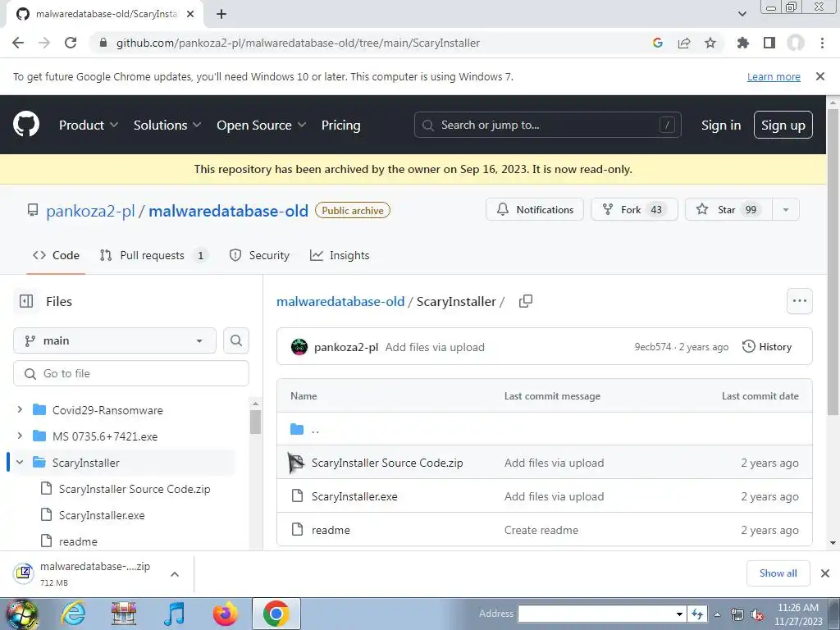Click Notifications button
Image resolution: width=840 pixels, height=630 pixels.
pyautogui.click(x=535, y=209)
